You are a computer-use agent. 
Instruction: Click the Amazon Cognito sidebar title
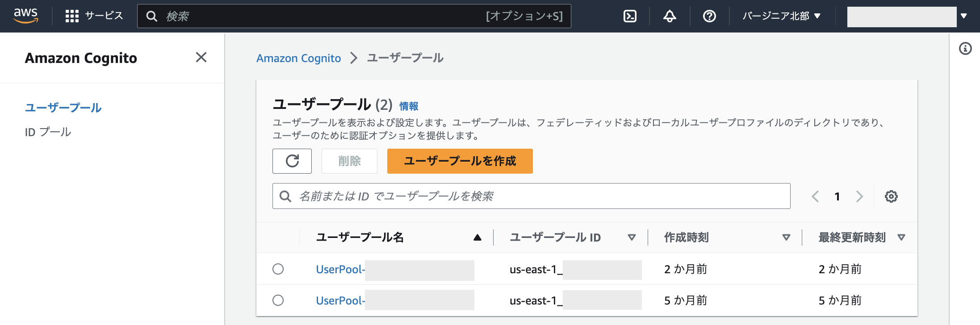[81, 58]
